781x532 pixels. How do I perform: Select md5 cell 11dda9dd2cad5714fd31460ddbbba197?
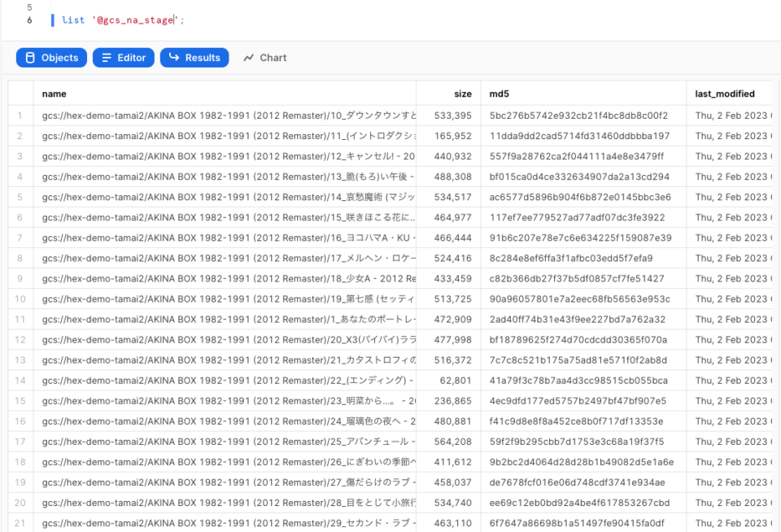point(583,136)
